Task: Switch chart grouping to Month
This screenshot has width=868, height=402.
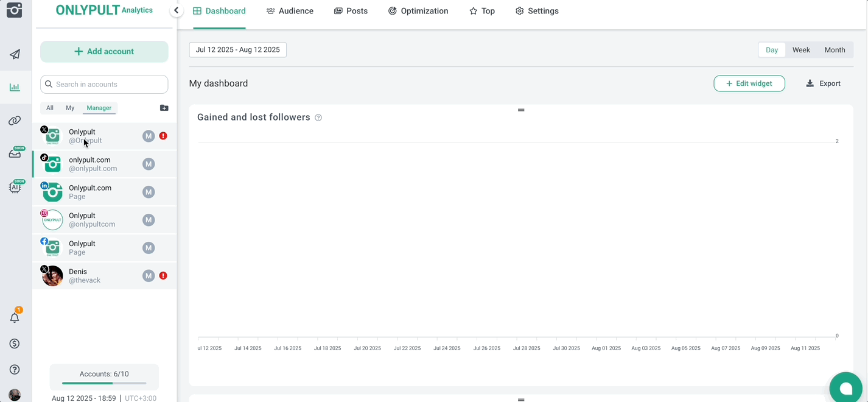Action: pos(835,50)
